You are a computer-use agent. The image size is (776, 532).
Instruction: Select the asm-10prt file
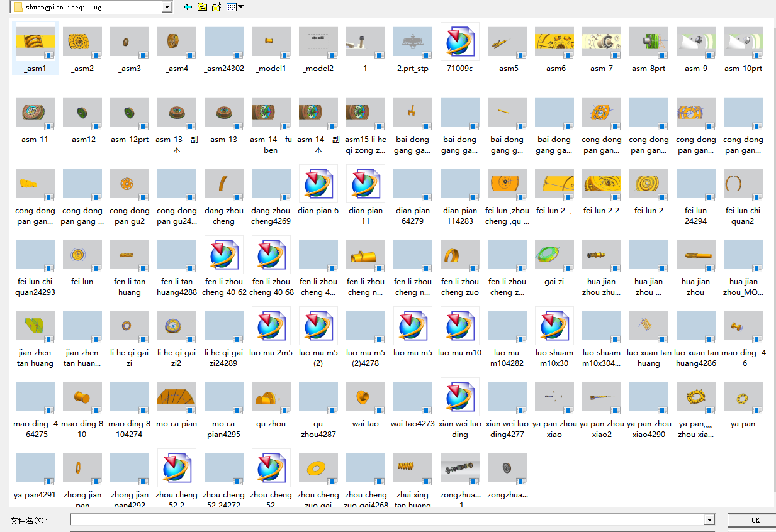pos(743,48)
